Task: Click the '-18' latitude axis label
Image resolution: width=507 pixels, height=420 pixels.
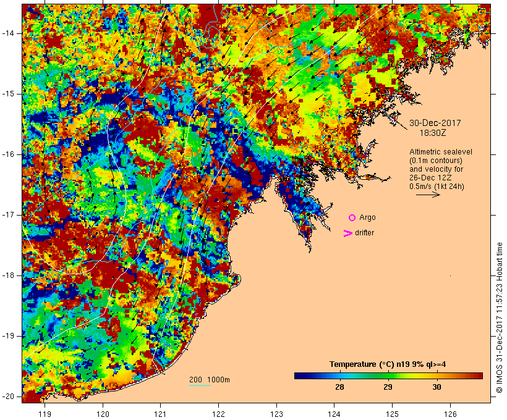Action: (x=9, y=275)
